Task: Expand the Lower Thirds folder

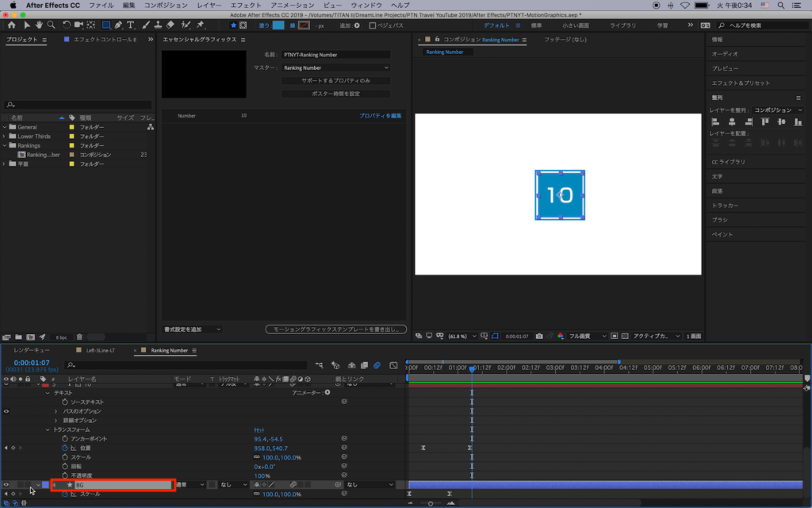Action: (x=5, y=137)
